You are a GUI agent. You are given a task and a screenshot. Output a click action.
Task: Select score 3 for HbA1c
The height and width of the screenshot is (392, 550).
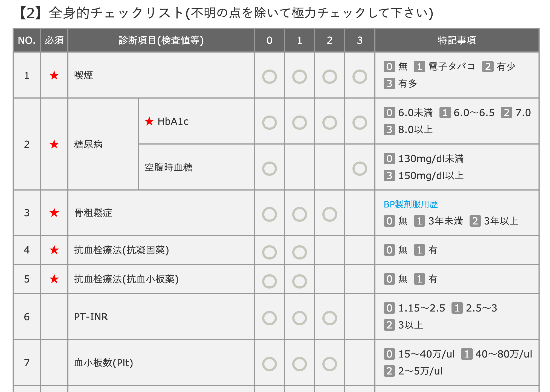[360, 123]
